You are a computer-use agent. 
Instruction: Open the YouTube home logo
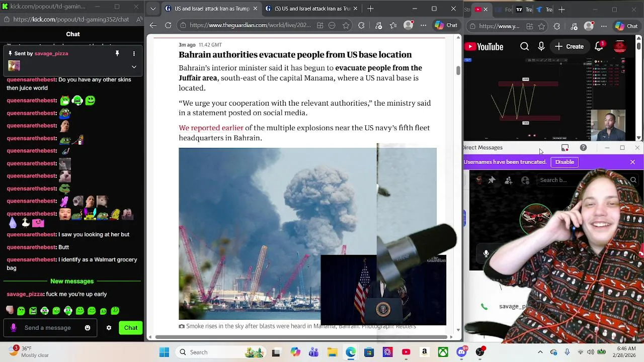click(x=484, y=47)
